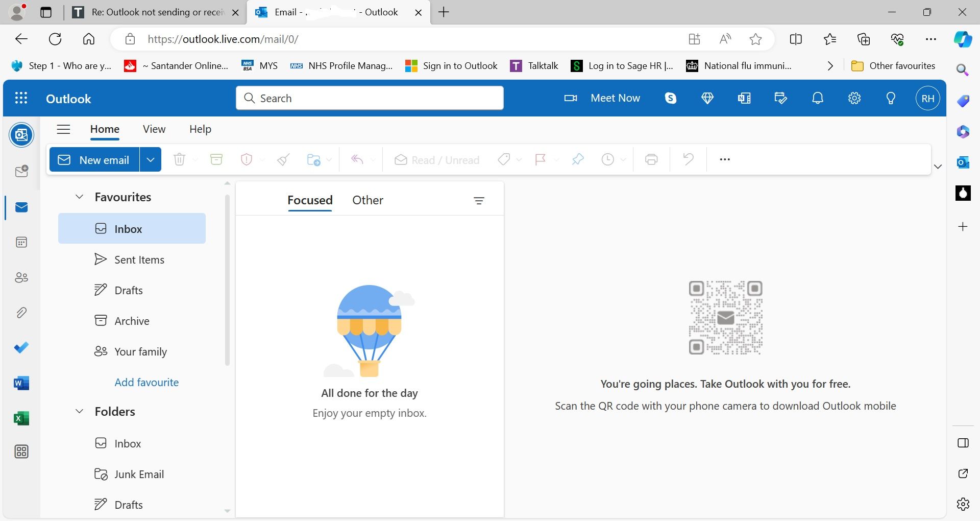The height and width of the screenshot is (521, 980).
Task: Switch to the Other inbox tab
Action: click(367, 200)
